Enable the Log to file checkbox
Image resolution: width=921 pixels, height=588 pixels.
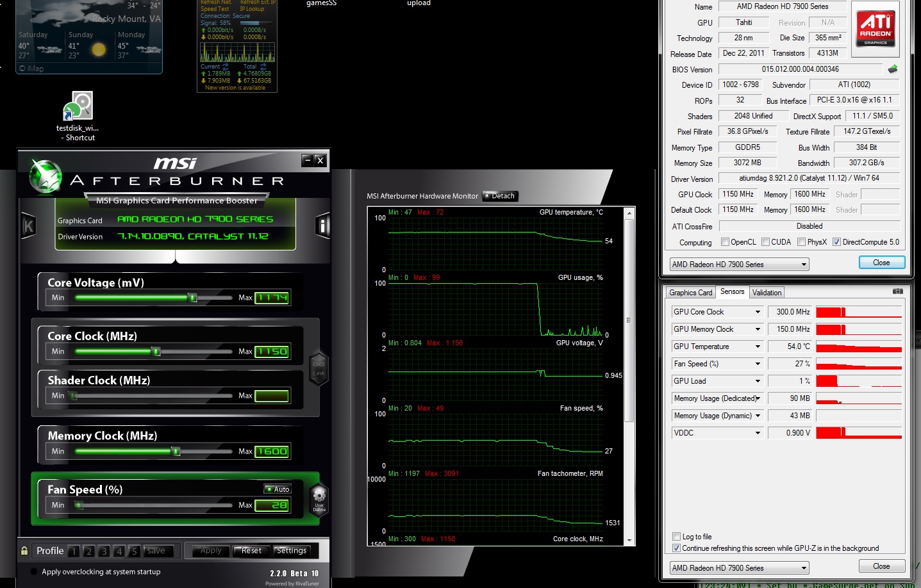pyautogui.click(x=676, y=537)
